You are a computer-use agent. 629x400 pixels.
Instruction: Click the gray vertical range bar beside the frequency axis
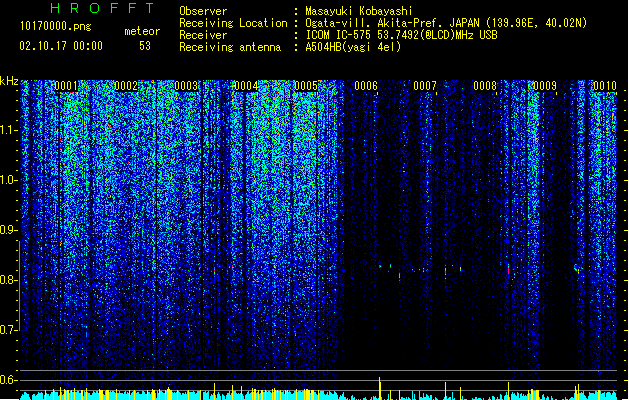(19, 286)
